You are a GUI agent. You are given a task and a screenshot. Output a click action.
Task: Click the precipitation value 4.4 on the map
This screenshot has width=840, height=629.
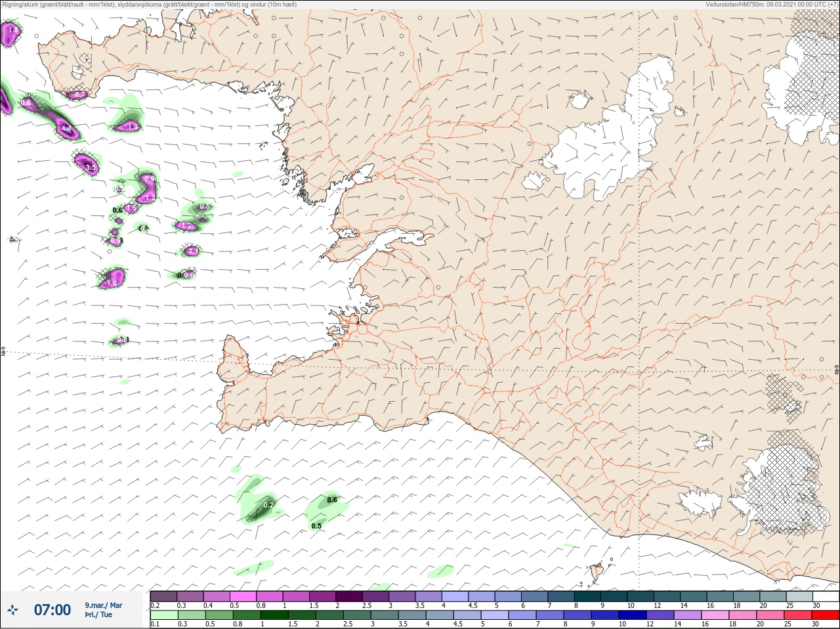[x=66, y=129]
